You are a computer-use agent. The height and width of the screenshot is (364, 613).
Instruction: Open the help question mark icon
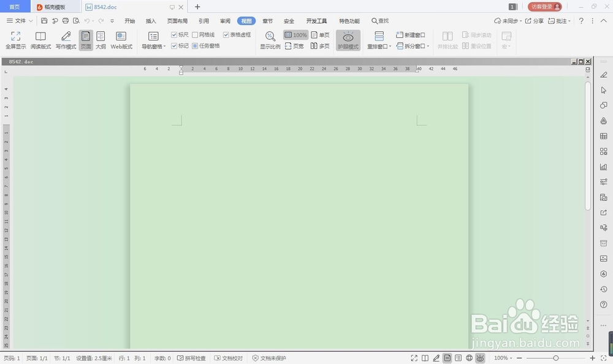tap(581, 21)
